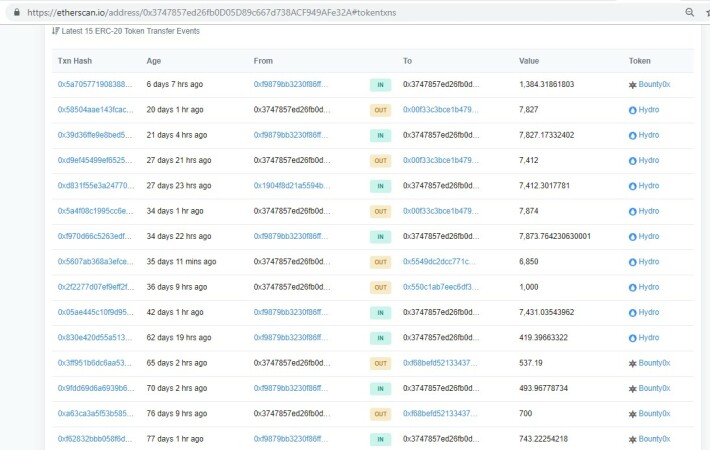Screen dimensions: 710x450
Task: Click the etherscan.io URL address bar
Action: click(211, 13)
